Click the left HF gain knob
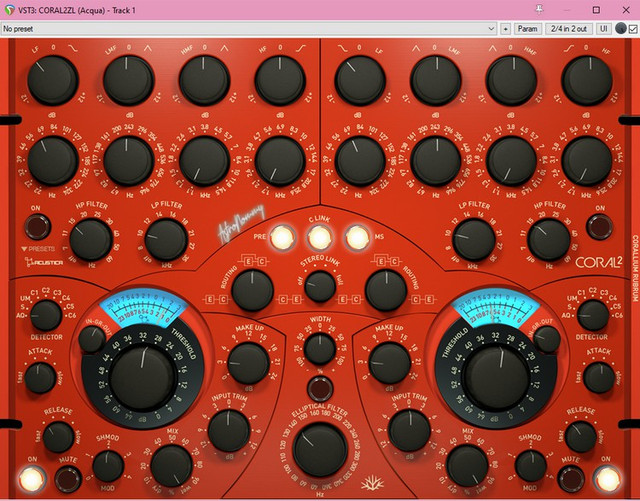Viewport: 640px width, 501px height. [280, 80]
